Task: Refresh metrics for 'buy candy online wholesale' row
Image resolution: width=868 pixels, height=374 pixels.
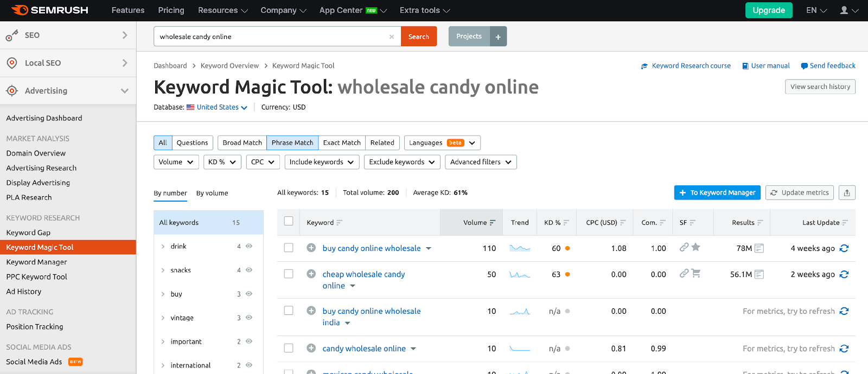Action: tap(844, 248)
